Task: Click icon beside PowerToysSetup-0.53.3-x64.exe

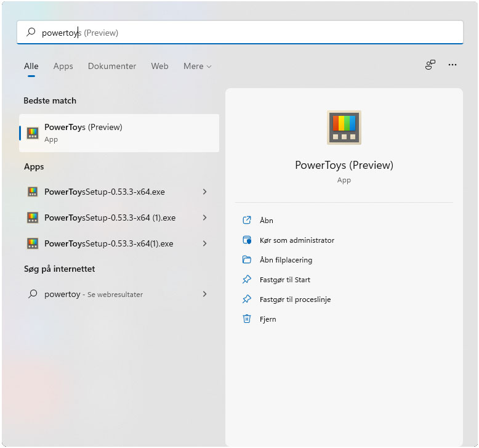Action: coord(33,192)
